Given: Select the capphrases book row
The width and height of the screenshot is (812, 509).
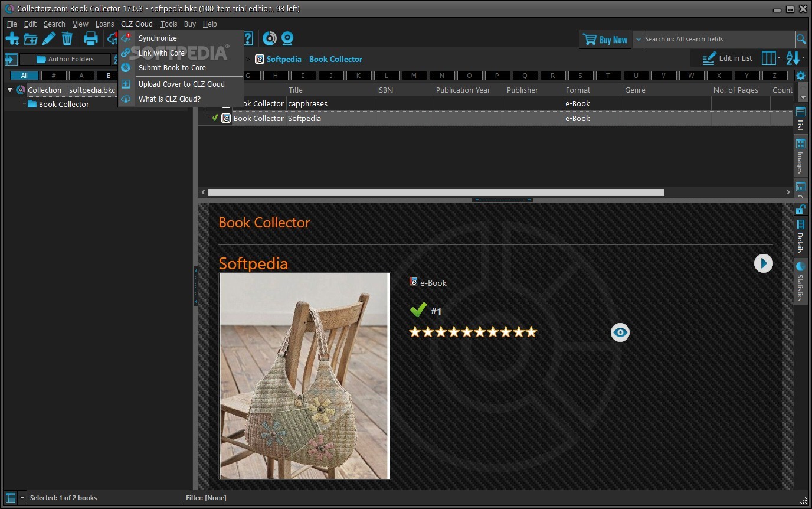Looking at the screenshot, I should click(496, 103).
